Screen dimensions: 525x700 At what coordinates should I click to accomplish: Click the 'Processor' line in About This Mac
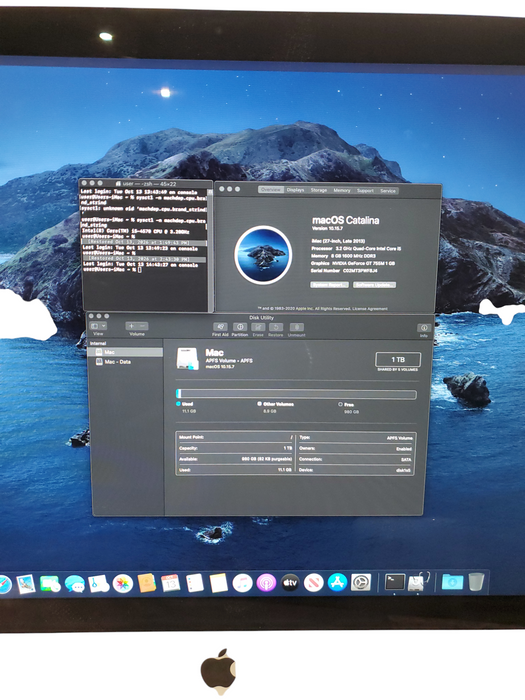click(356, 248)
